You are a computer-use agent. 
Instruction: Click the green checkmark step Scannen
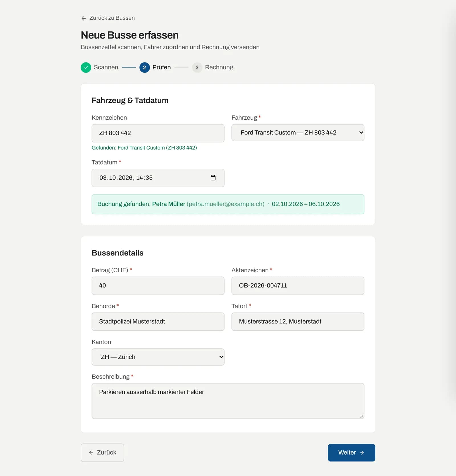point(86,68)
